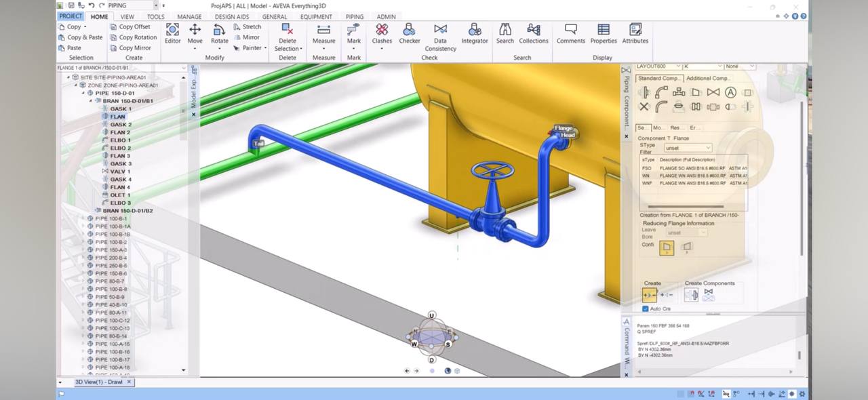Image resolution: width=868 pixels, height=400 pixels.
Task: Select the circled A attachment component icon
Action: (x=730, y=92)
